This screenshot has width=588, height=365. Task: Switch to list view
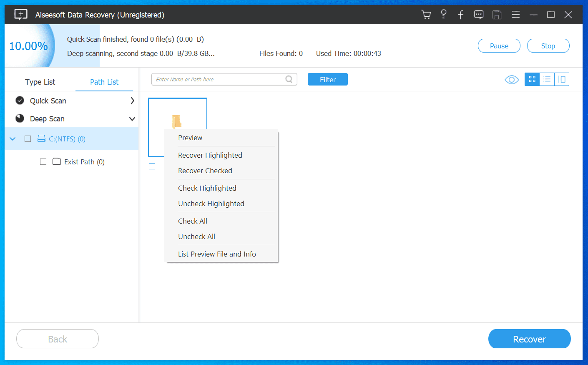tap(547, 79)
